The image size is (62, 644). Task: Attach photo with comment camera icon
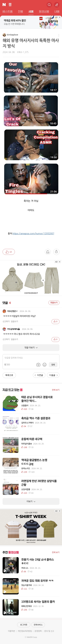(x=38, y=365)
